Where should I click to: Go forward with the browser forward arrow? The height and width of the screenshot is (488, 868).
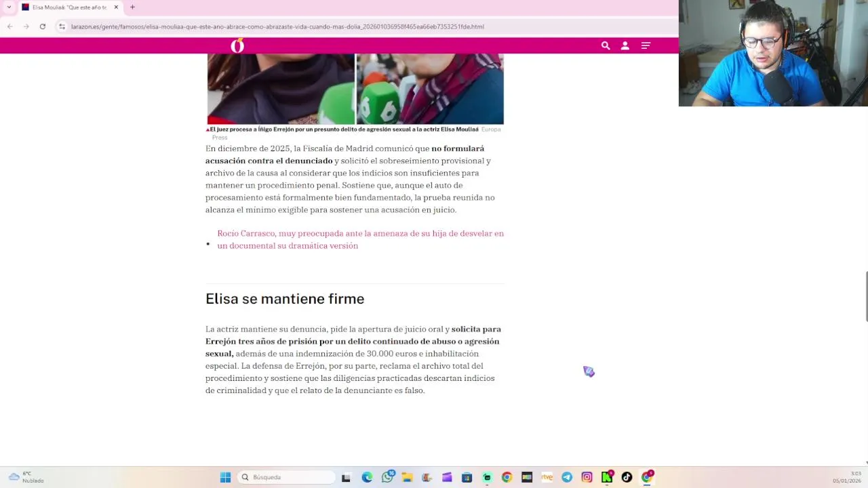coord(26,26)
